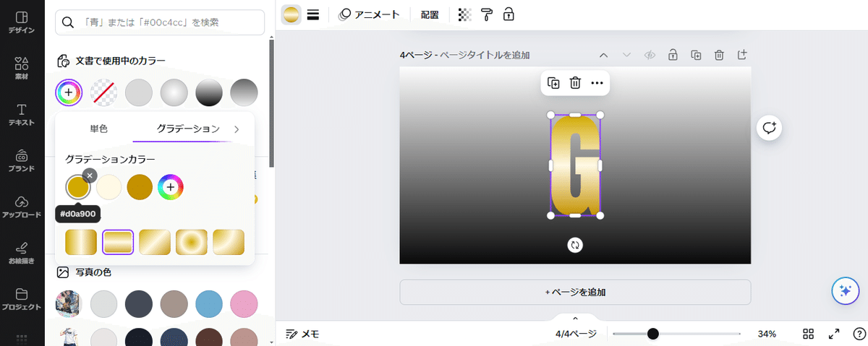Click the rotate handle below the G

pyautogui.click(x=575, y=245)
